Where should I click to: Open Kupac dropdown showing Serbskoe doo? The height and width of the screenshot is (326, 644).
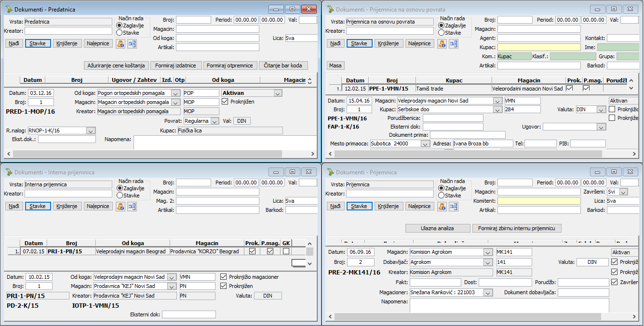point(497,110)
